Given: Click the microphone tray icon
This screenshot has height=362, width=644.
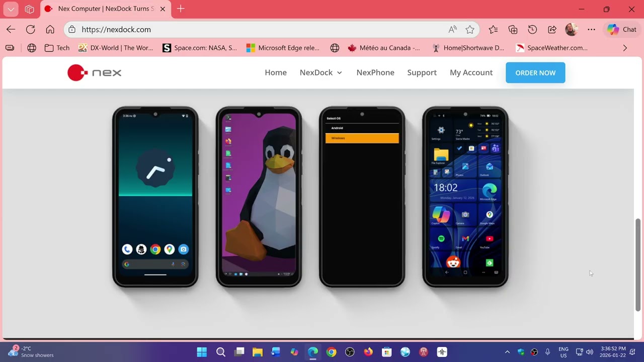Looking at the screenshot, I should (x=548, y=352).
